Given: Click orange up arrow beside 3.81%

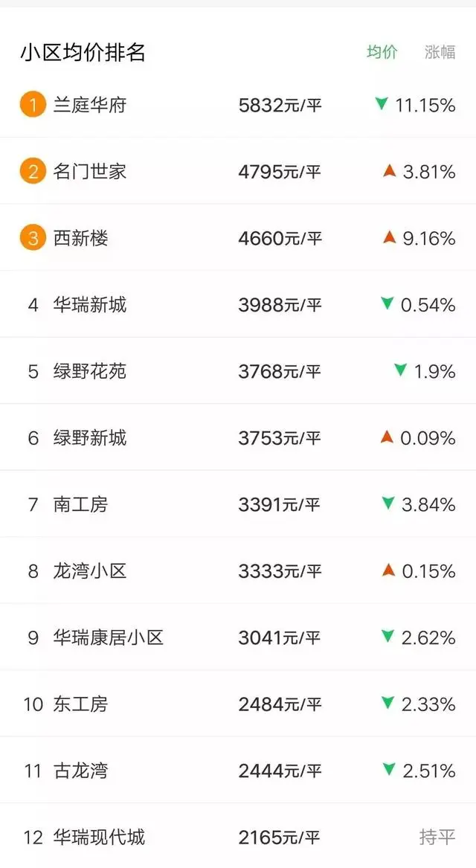Looking at the screenshot, I should click(390, 171).
